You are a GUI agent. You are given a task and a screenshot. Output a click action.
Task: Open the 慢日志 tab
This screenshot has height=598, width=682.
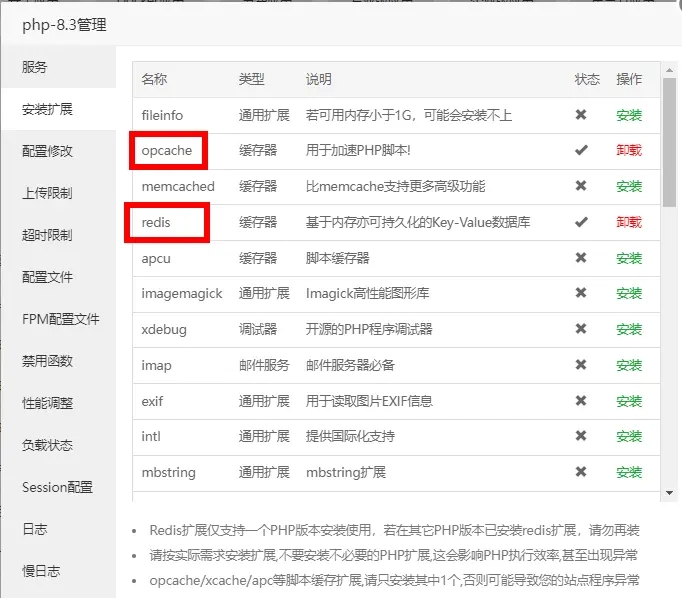pyautogui.click(x=59, y=571)
